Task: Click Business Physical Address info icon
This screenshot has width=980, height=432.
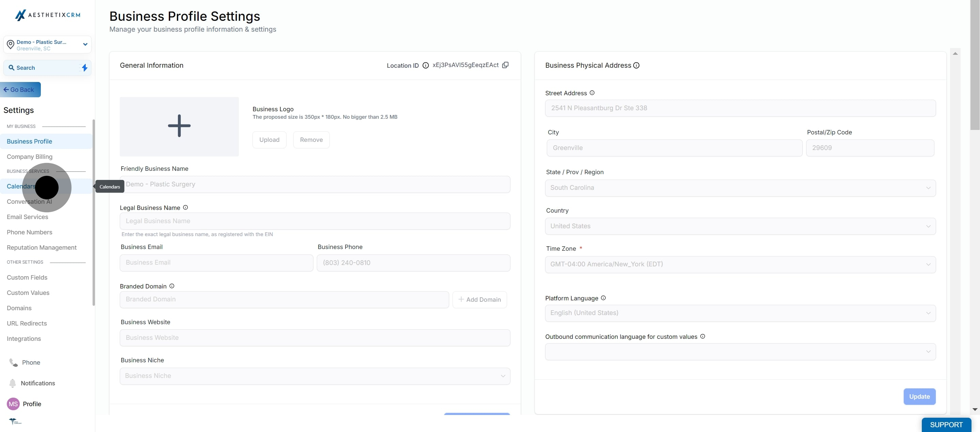Action: tap(636, 65)
